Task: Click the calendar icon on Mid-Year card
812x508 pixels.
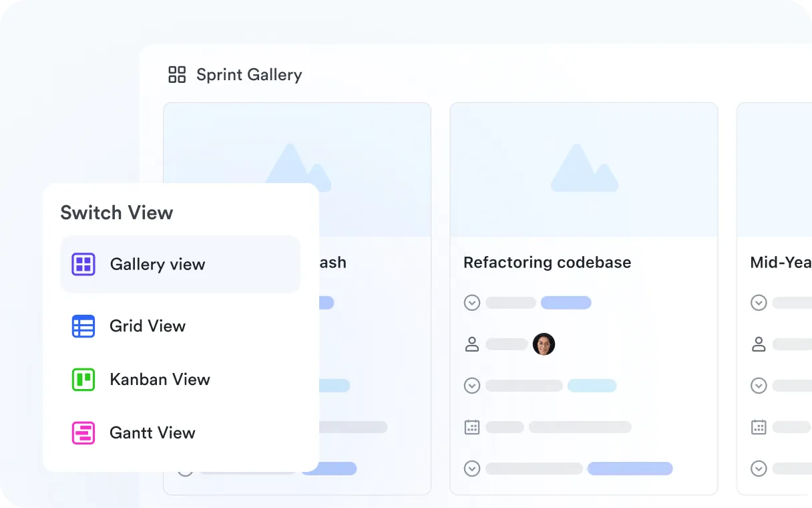Action: coord(759,426)
